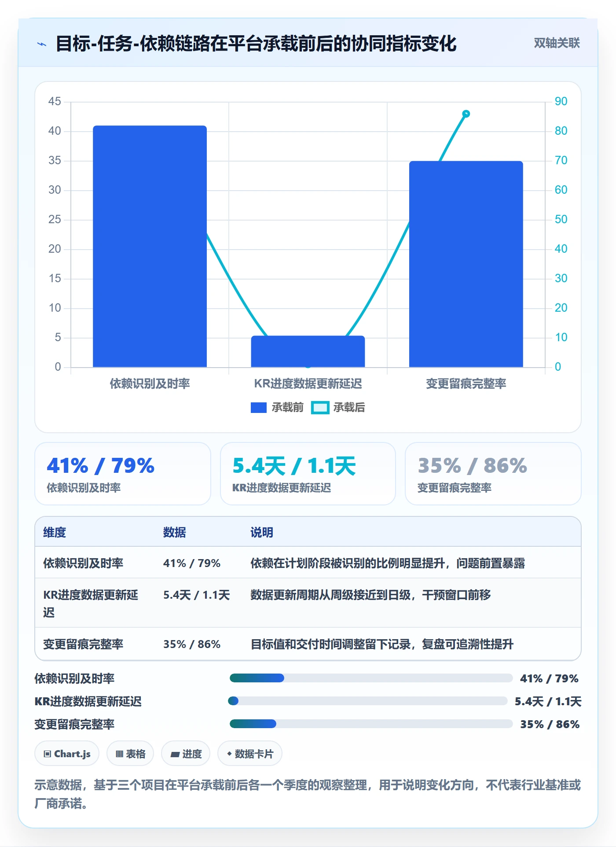Click the progress value 41% / 79% at right
The height and width of the screenshot is (847, 616).
[x=549, y=678]
